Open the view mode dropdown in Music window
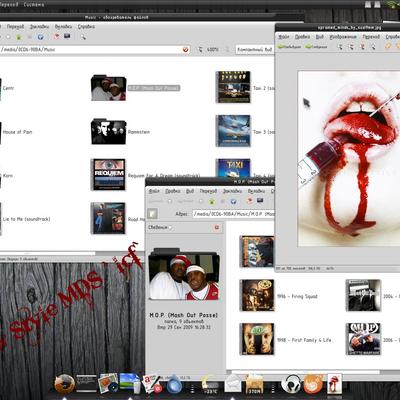This screenshot has width=400, height=400. [x=254, y=49]
